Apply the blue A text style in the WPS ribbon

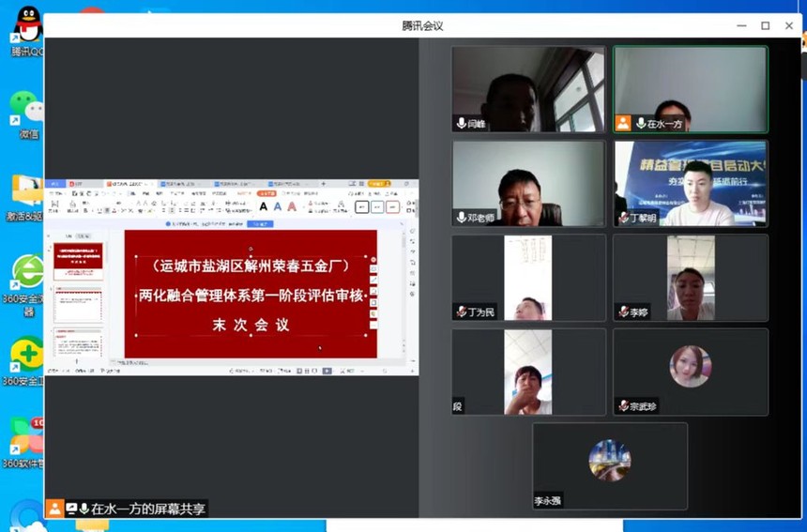278,206
